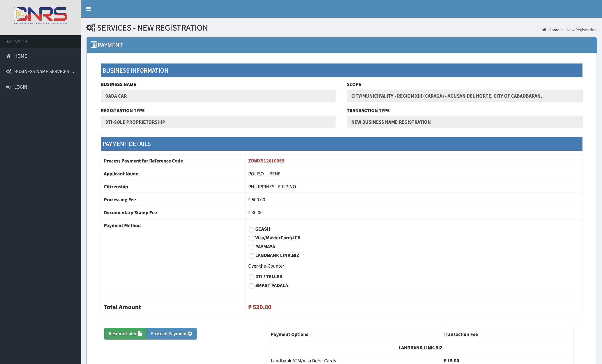Click the BNRS logo
This screenshot has height=364, width=602.
(x=40, y=15)
